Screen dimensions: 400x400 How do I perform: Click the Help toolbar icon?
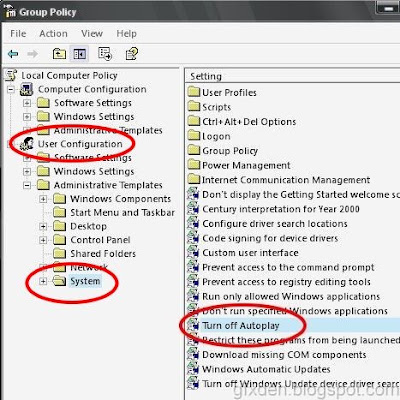[132, 54]
